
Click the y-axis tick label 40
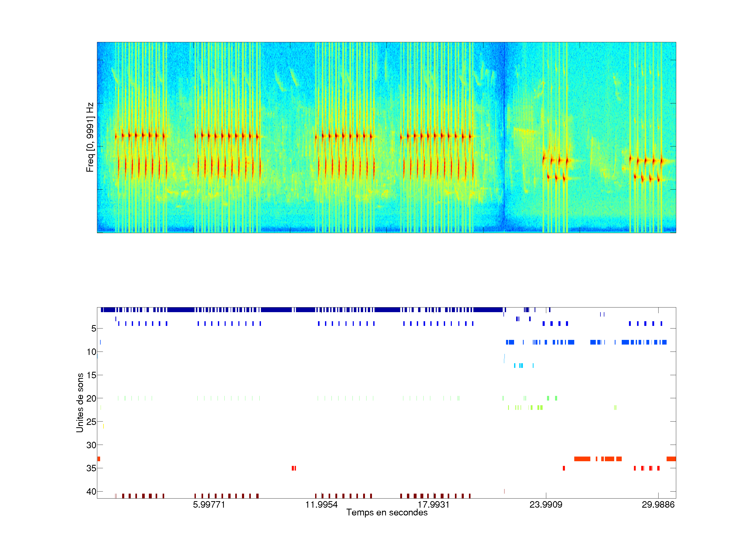coord(91,492)
